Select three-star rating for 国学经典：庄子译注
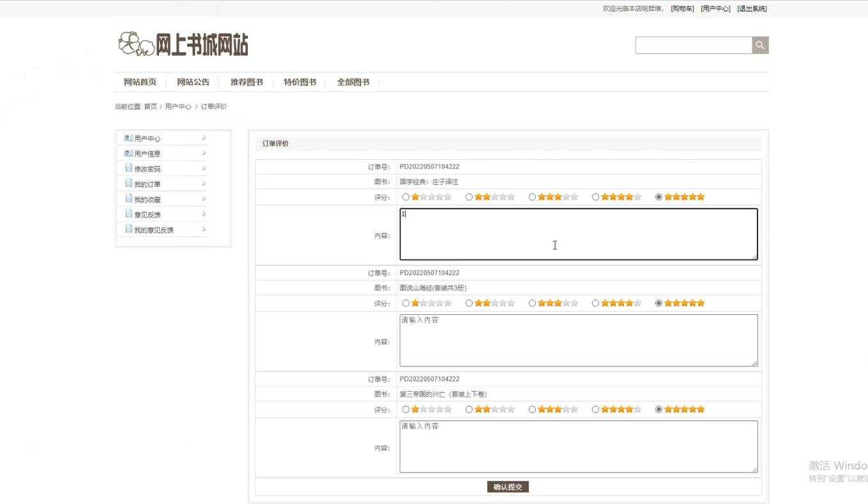 point(532,197)
